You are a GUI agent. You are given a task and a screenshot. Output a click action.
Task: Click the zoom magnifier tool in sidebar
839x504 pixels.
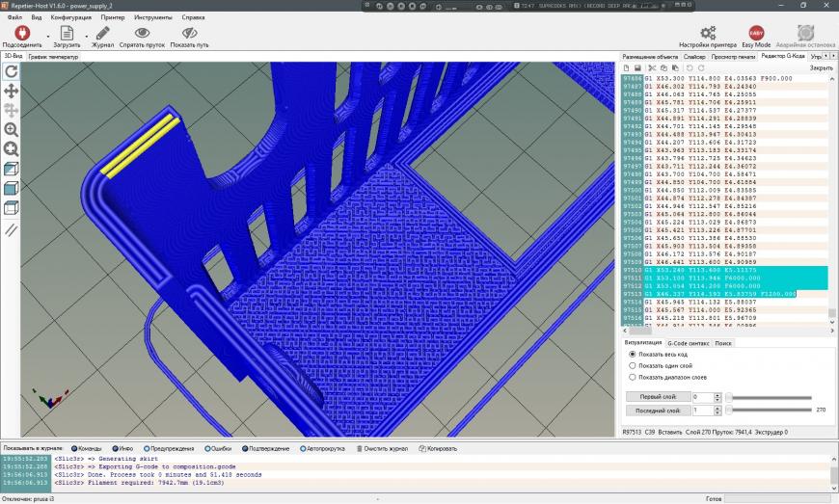[x=12, y=129]
